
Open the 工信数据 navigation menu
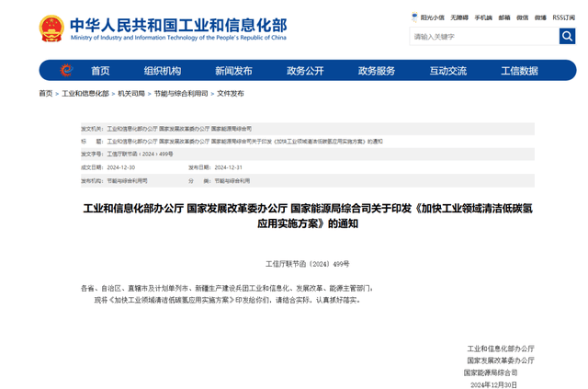point(519,71)
